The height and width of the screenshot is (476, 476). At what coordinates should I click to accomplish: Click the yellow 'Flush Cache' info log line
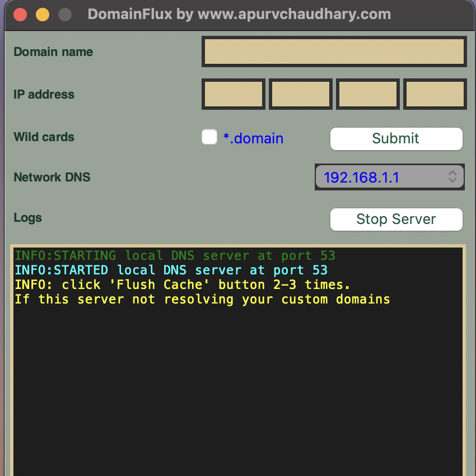(x=183, y=285)
